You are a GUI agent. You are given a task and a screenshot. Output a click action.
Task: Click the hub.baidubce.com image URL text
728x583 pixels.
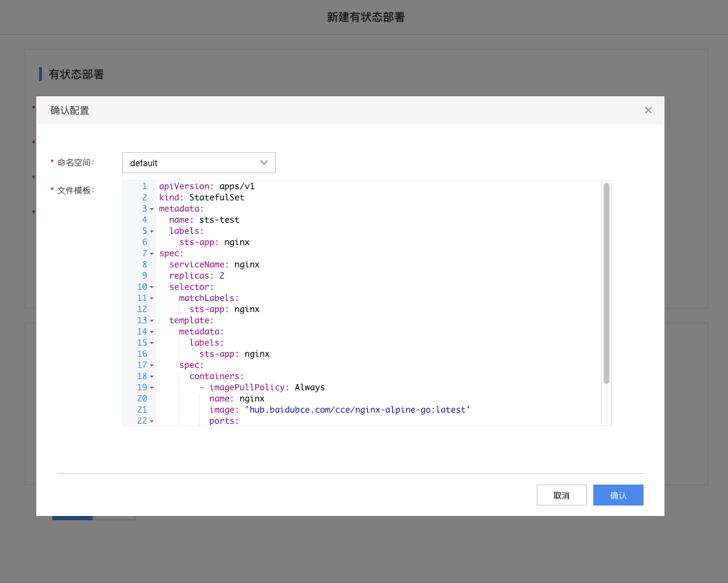[357, 409]
